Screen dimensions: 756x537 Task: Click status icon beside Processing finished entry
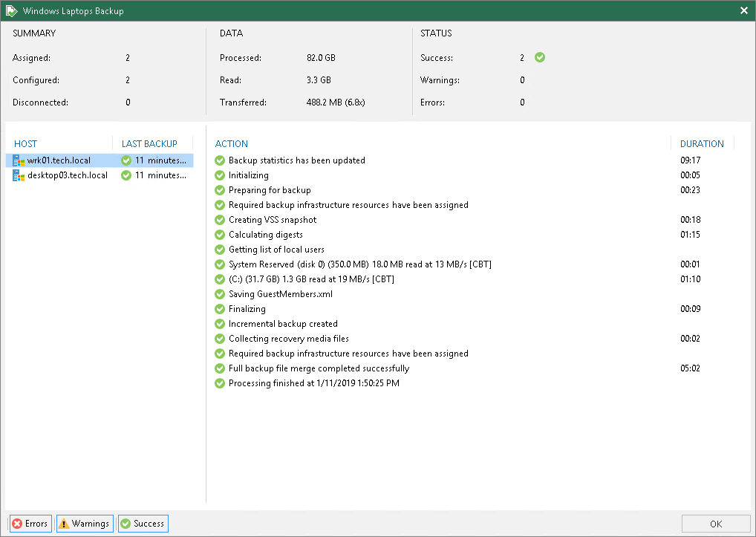coord(220,383)
